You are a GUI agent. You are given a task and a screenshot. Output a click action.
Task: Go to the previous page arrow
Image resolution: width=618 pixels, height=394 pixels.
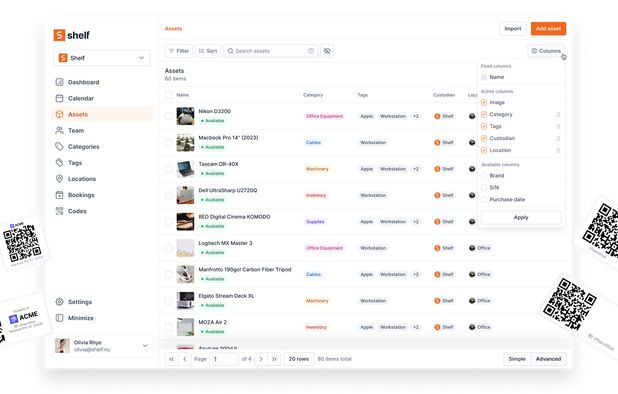(184, 359)
